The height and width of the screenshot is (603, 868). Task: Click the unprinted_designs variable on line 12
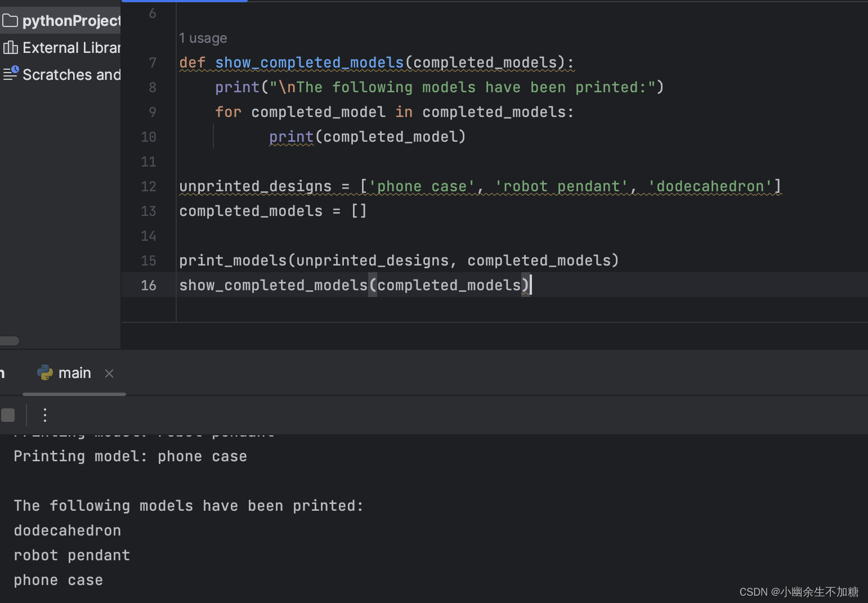click(x=255, y=186)
